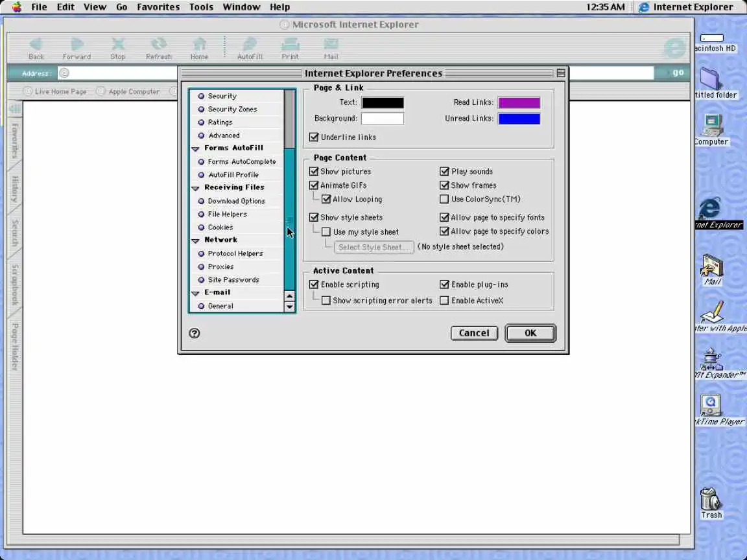747x560 pixels.
Task: Click the Select Style Sheet button
Action: pos(373,247)
